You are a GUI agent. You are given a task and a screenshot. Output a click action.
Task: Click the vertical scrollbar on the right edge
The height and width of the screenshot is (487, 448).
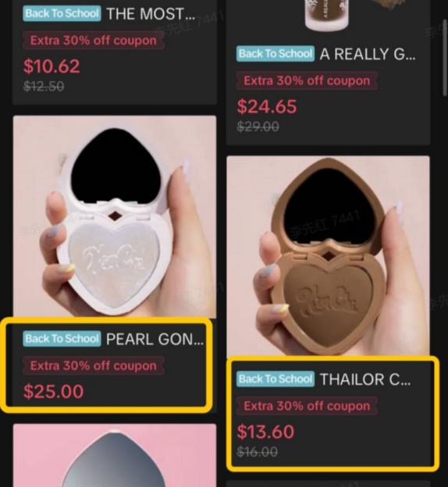(x=445, y=58)
